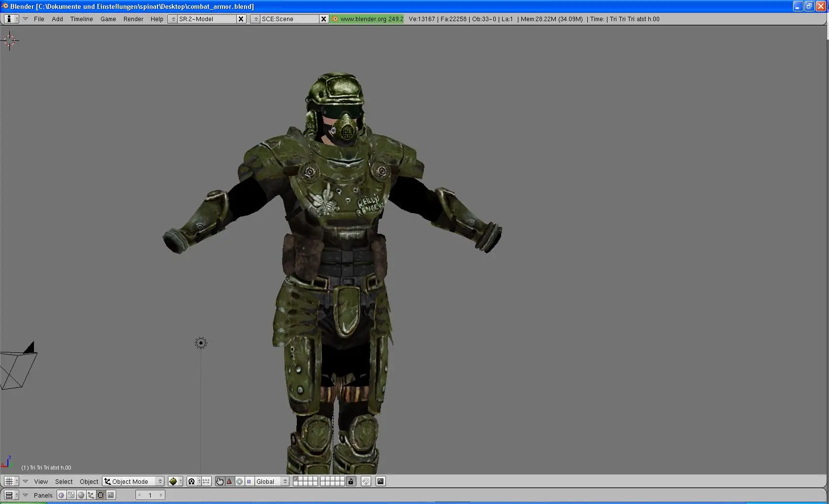Image resolution: width=829 pixels, height=504 pixels.
Task: Open the File menu
Action: pos(39,19)
